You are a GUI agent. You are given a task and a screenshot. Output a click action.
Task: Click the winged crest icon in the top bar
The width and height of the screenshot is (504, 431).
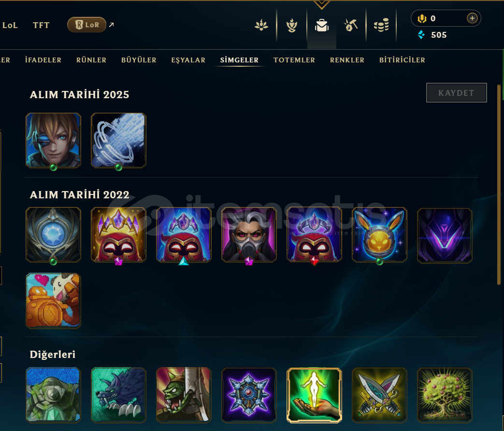pos(292,25)
